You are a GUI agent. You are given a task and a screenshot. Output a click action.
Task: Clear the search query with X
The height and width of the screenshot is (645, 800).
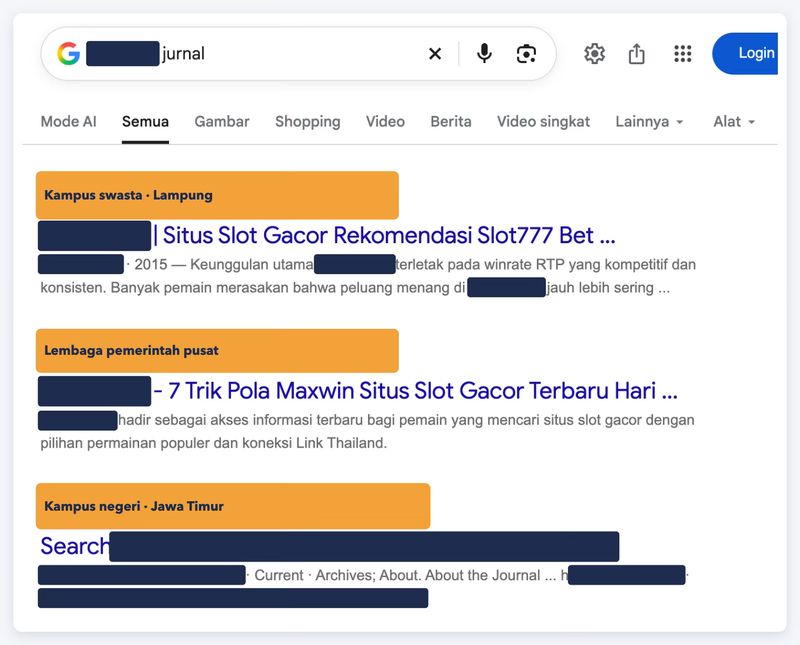tap(435, 54)
